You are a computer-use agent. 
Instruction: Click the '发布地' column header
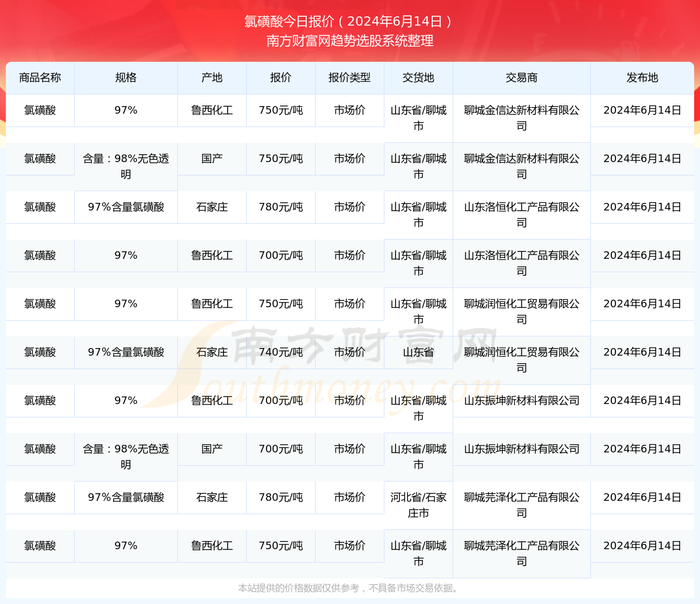tap(642, 78)
